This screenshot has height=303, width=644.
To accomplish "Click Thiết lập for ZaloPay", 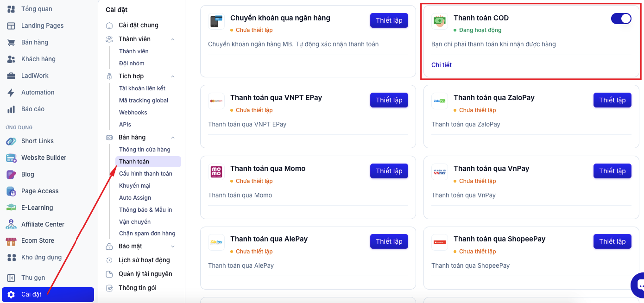I will click(612, 100).
